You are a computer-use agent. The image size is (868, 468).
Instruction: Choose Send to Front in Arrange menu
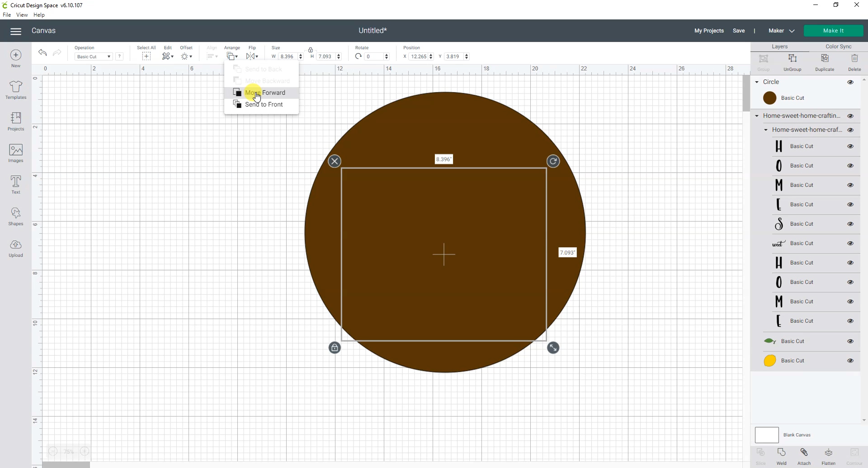261,104
